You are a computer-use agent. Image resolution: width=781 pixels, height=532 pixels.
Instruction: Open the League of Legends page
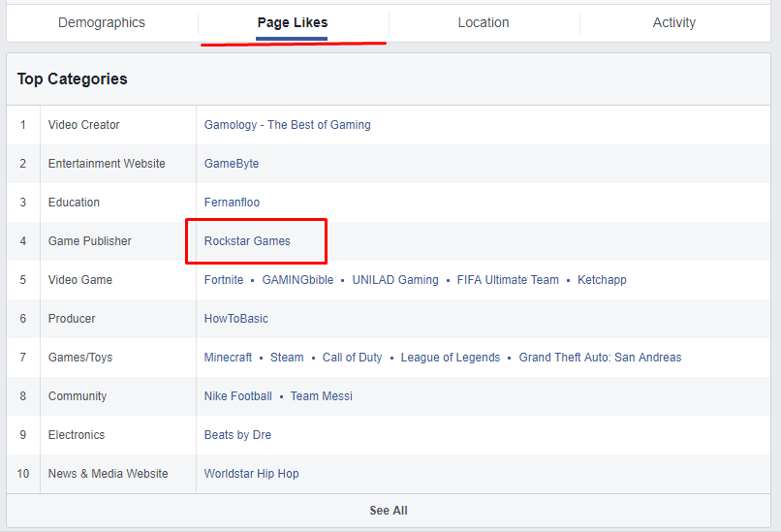point(451,358)
